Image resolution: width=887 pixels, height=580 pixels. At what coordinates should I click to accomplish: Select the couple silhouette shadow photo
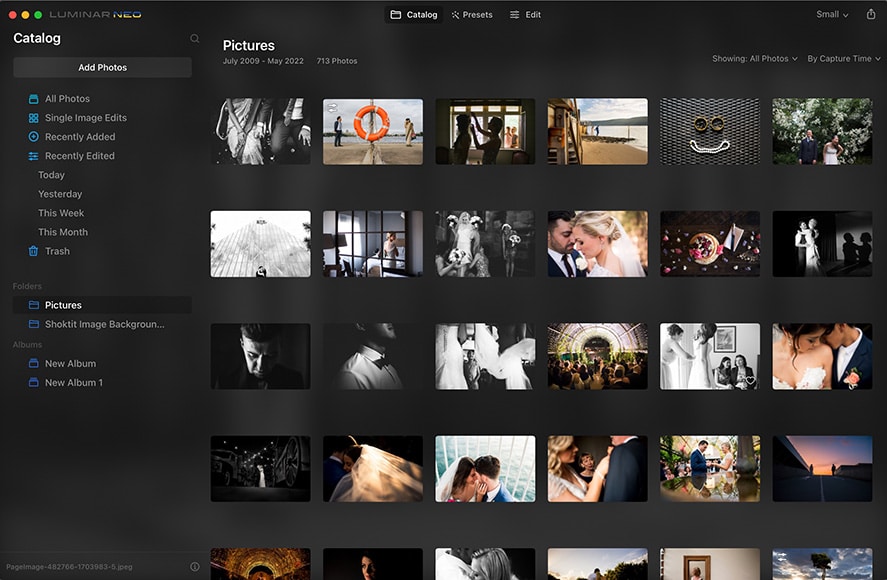click(823, 244)
